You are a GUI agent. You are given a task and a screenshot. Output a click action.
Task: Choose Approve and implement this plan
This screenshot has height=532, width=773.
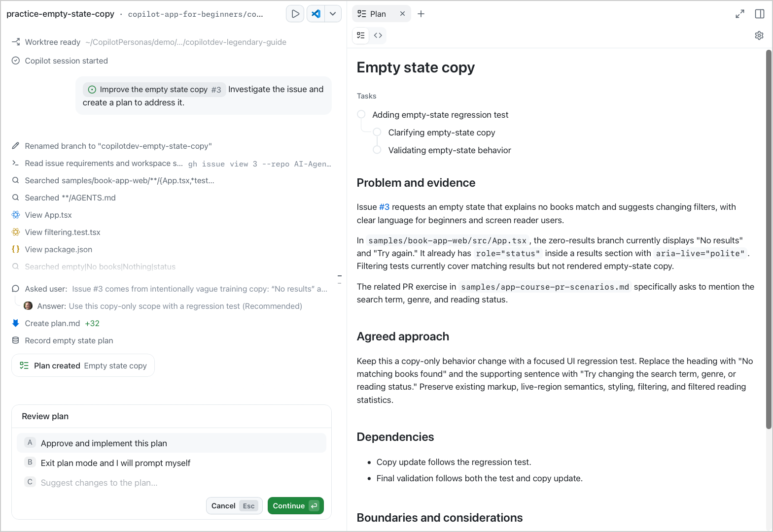tap(172, 443)
